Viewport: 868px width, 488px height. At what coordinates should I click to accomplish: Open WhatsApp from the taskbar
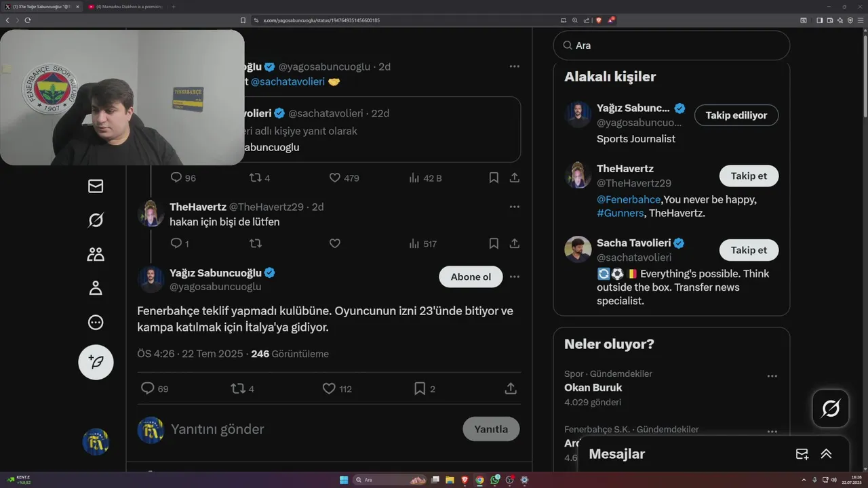click(x=494, y=480)
